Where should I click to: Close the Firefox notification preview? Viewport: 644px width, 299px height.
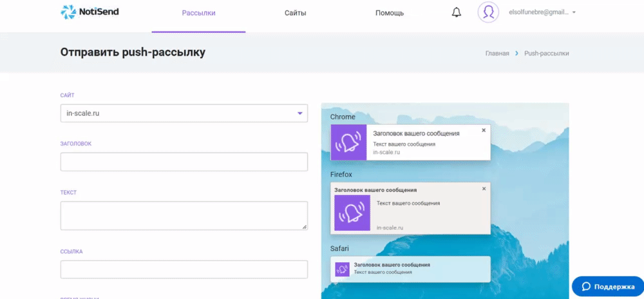coord(484,189)
